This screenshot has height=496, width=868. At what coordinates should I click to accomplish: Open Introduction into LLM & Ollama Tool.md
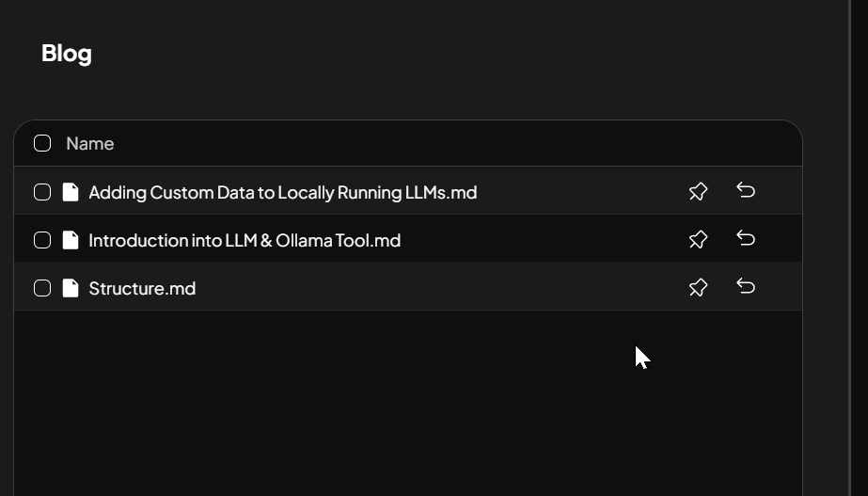(245, 240)
